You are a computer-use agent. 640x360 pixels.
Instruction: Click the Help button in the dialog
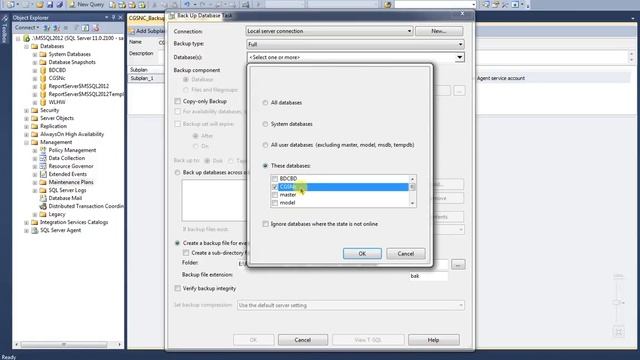(x=433, y=340)
